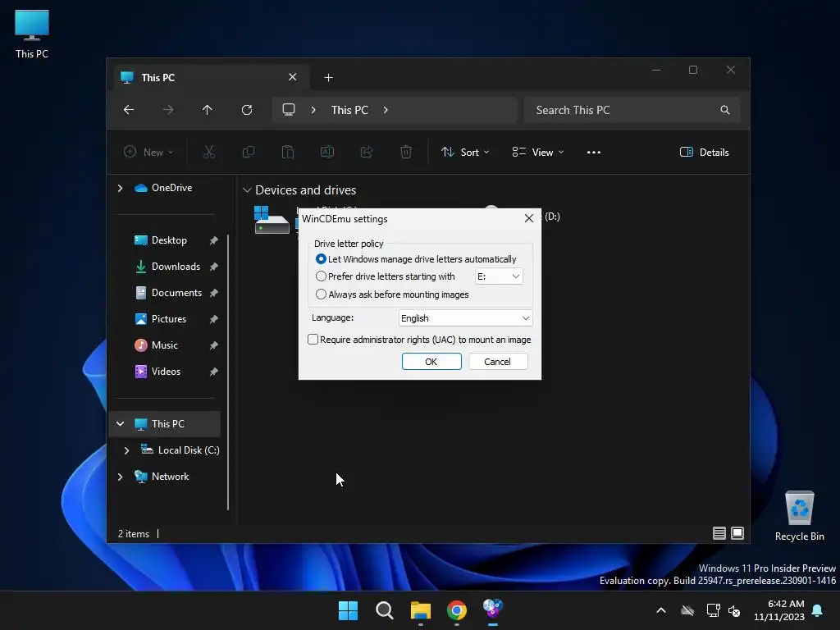Switch to large thumbnails view icon
Viewport: 840px width, 630px height.
(737, 533)
